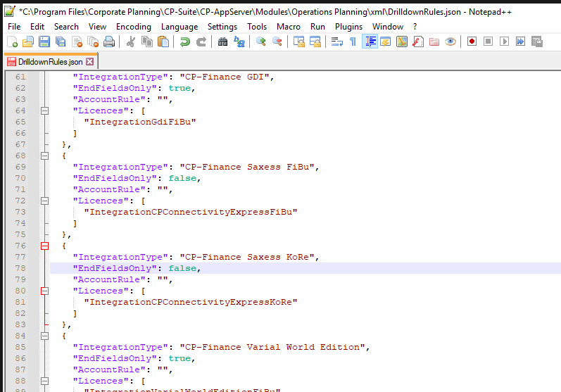
Task: Click the Cut scissors icon
Action: point(130,42)
